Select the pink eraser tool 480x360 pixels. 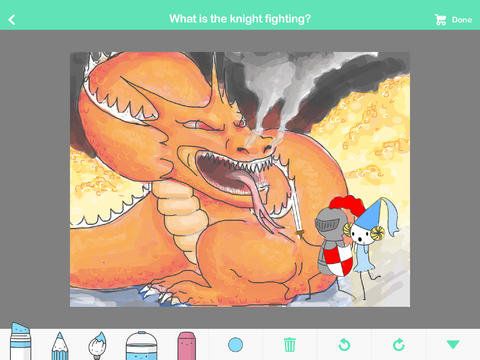click(x=187, y=346)
